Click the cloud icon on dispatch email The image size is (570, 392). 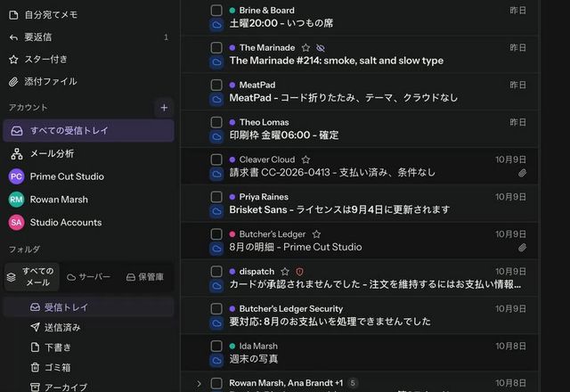pos(216,286)
